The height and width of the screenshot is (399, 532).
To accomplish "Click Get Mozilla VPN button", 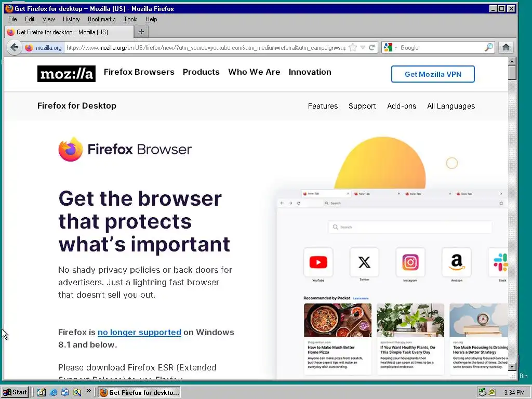I will (433, 74).
